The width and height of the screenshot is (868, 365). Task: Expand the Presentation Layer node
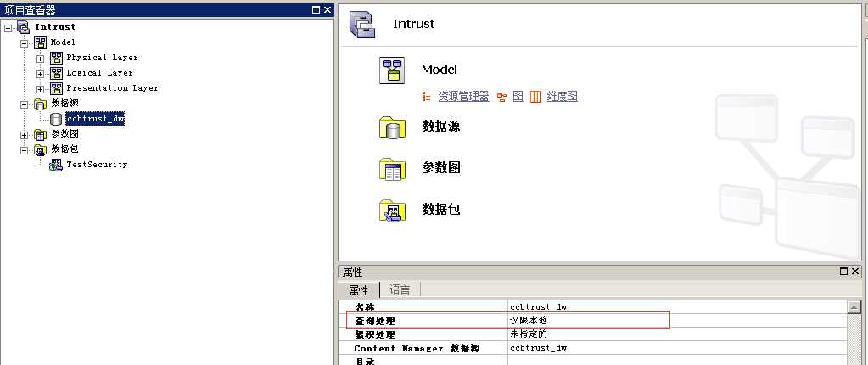click(x=40, y=88)
